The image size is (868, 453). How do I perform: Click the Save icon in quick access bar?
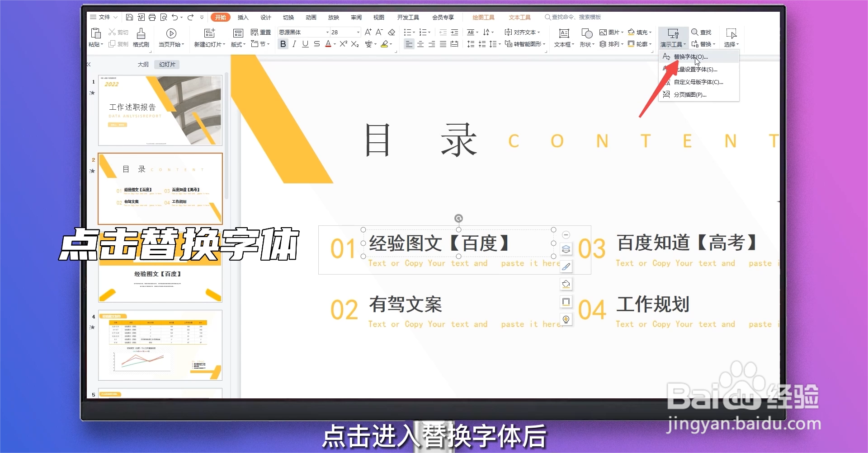pos(129,17)
